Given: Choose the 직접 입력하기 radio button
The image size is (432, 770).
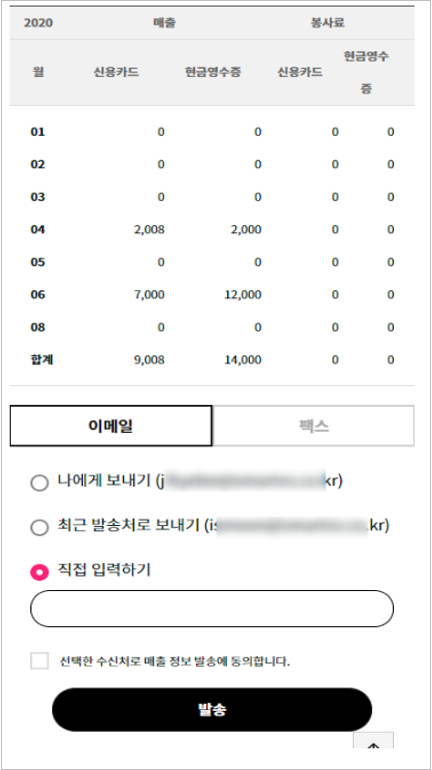Looking at the screenshot, I should click(x=39, y=572).
